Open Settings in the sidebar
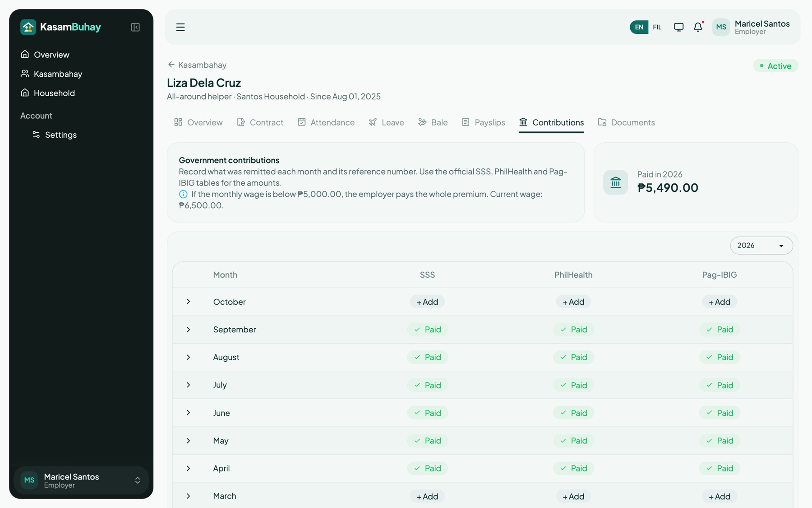The height and width of the screenshot is (508, 812). tap(55, 135)
